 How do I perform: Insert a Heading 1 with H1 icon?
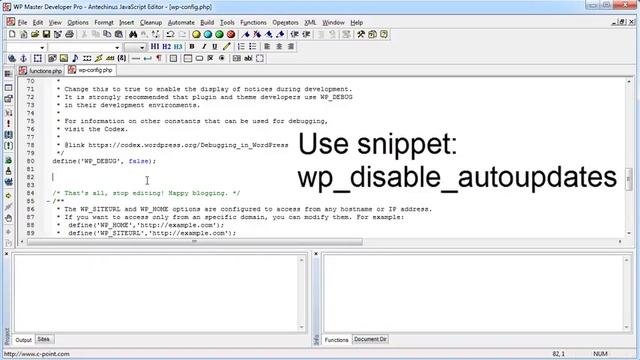pos(155,47)
